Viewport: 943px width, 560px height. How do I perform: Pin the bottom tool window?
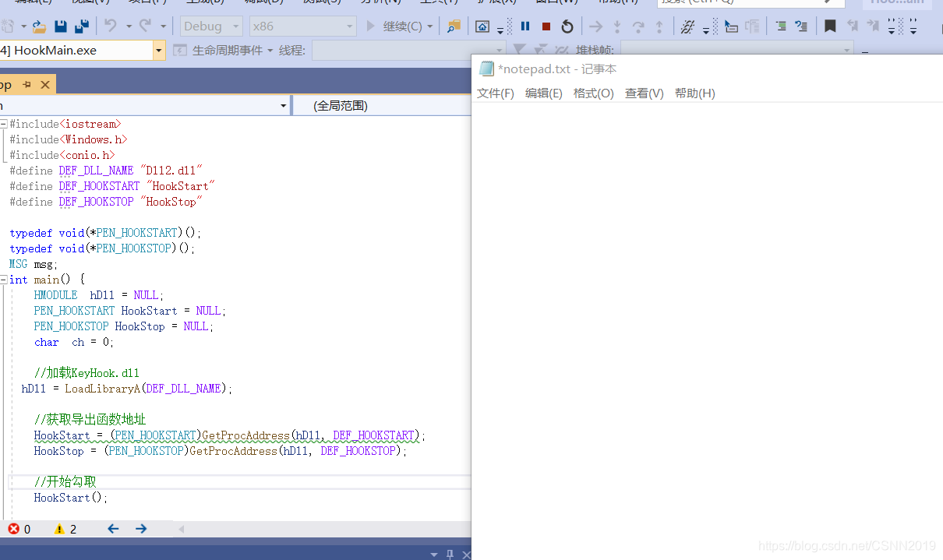click(x=450, y=554)
